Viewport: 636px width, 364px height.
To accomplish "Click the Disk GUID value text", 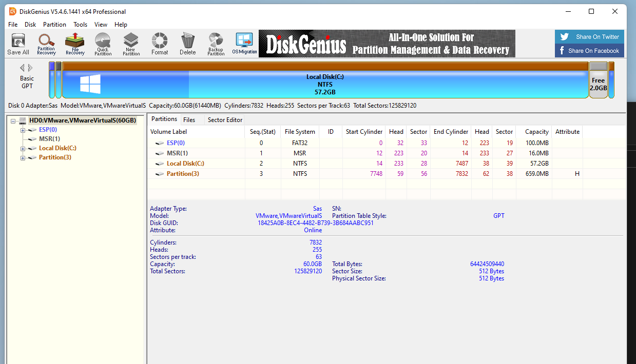I will click(x=315, y=223).
